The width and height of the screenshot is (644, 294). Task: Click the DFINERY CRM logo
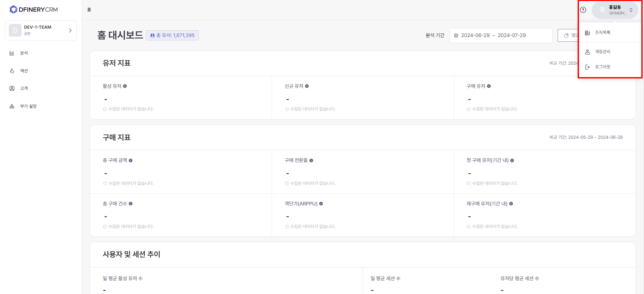34,9
